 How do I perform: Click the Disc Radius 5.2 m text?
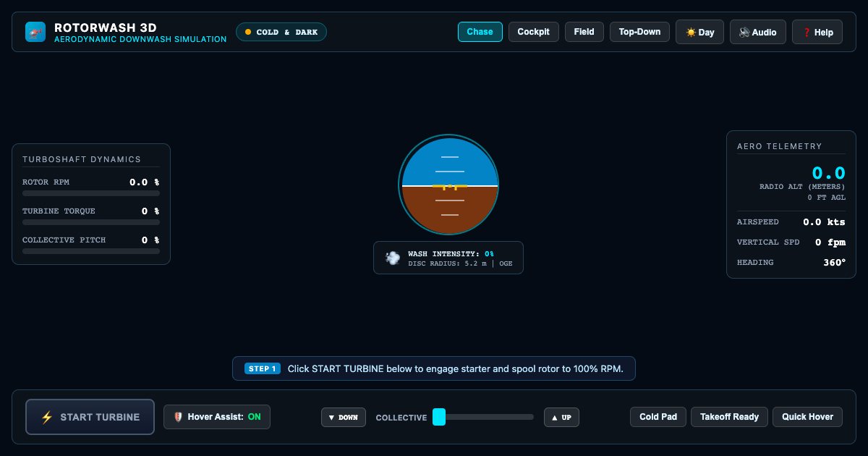[447, 263]
